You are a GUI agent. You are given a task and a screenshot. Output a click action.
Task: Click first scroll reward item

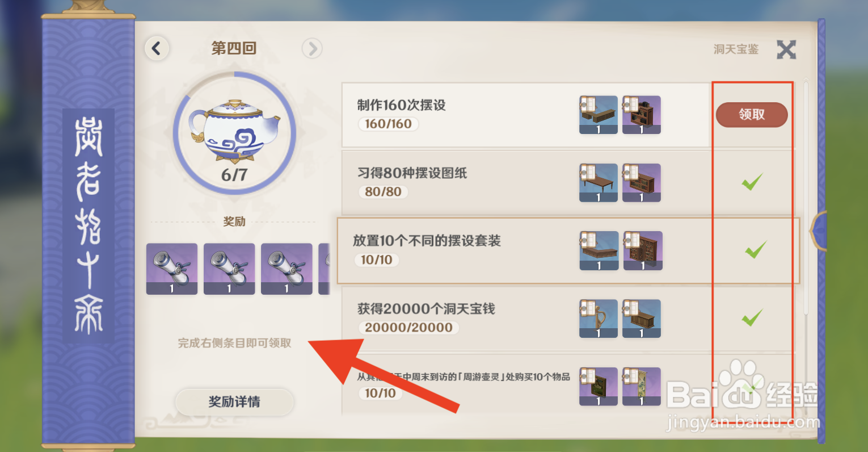coord(172,269)
